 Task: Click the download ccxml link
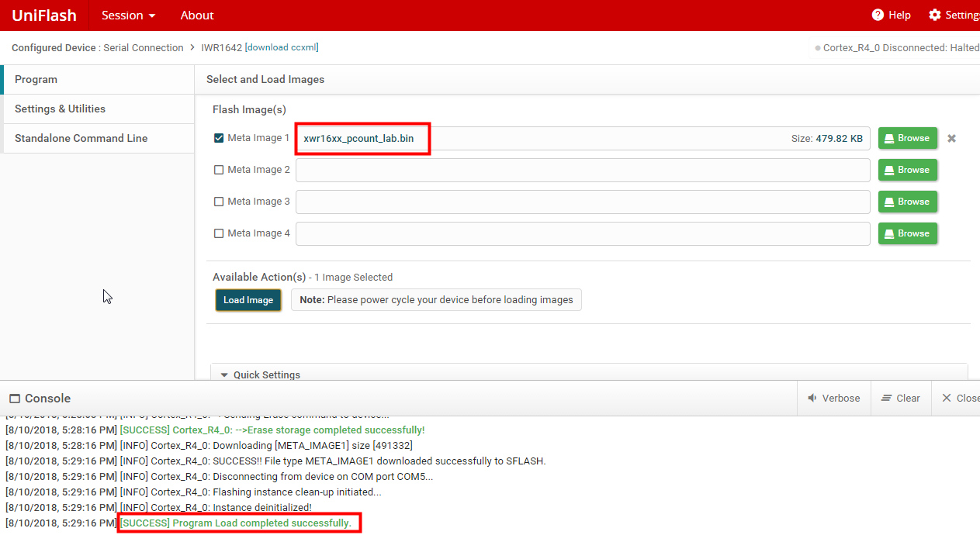pyautogui.click(x=282, y=47)
